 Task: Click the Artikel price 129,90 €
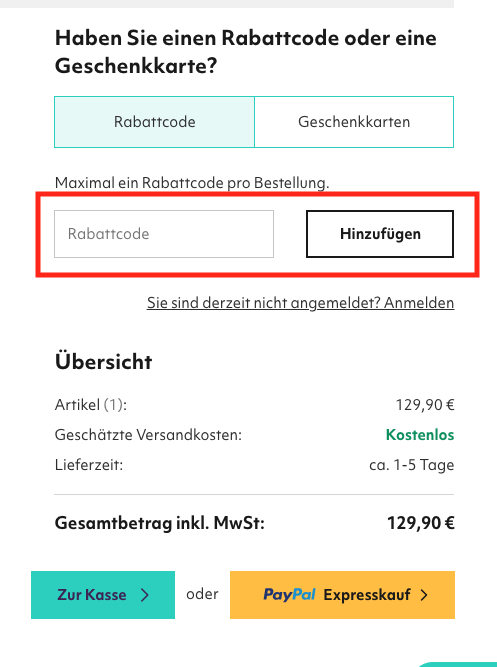coord(425,405)
